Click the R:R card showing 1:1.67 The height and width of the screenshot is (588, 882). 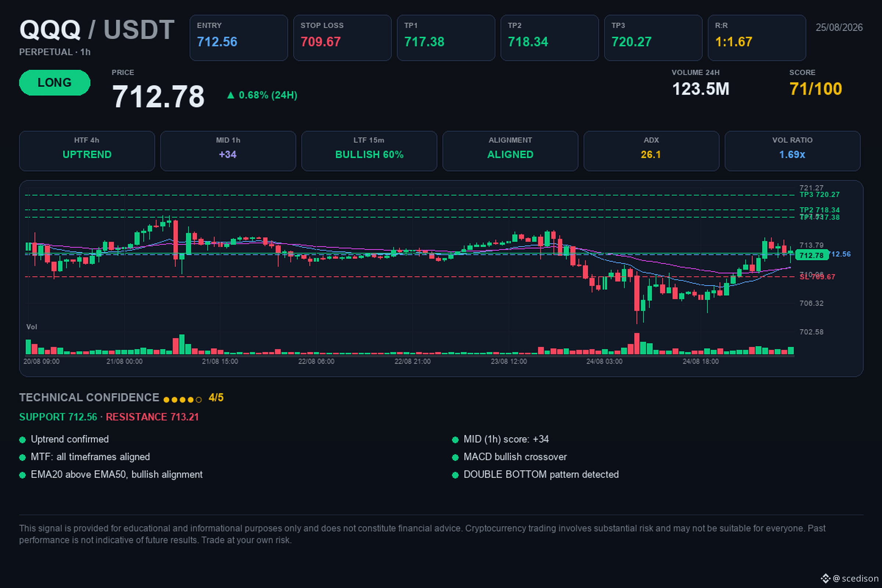pos(757,37)
